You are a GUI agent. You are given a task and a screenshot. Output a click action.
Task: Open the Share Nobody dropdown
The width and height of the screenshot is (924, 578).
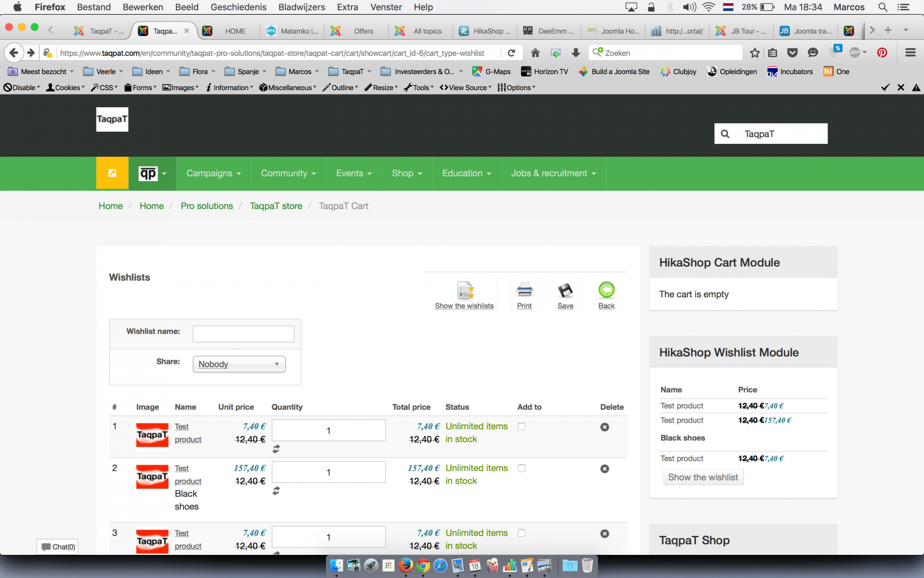click(239, 364)
